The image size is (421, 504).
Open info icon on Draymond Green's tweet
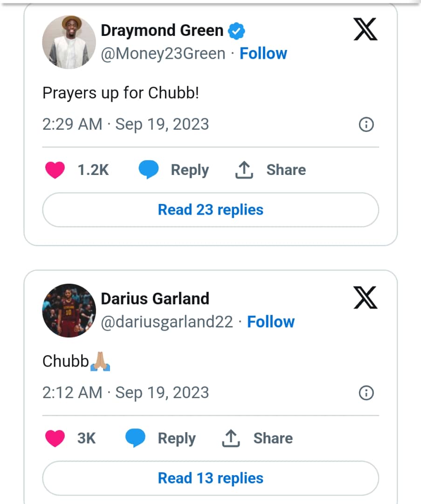[x=366, y=125]
